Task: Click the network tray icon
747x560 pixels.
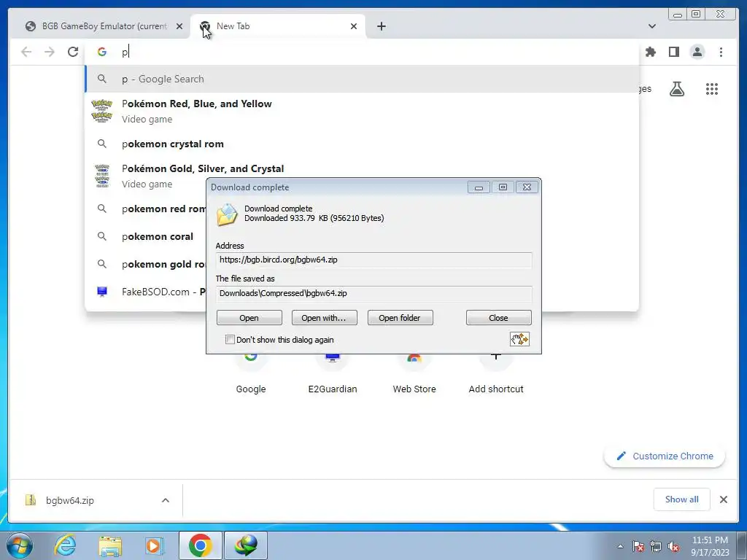Action: coord(656,546)
